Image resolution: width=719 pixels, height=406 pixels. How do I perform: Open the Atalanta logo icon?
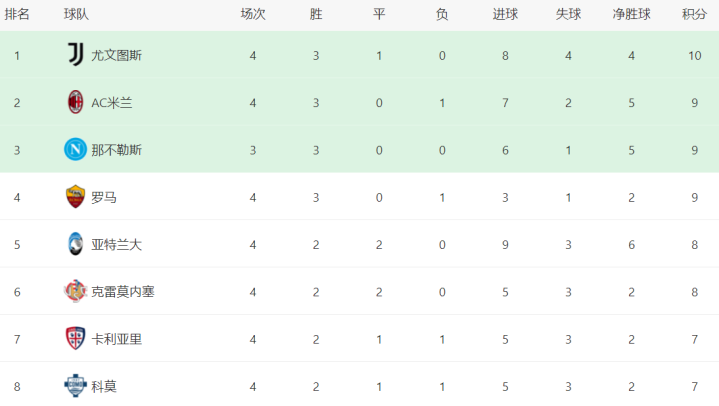75,244
